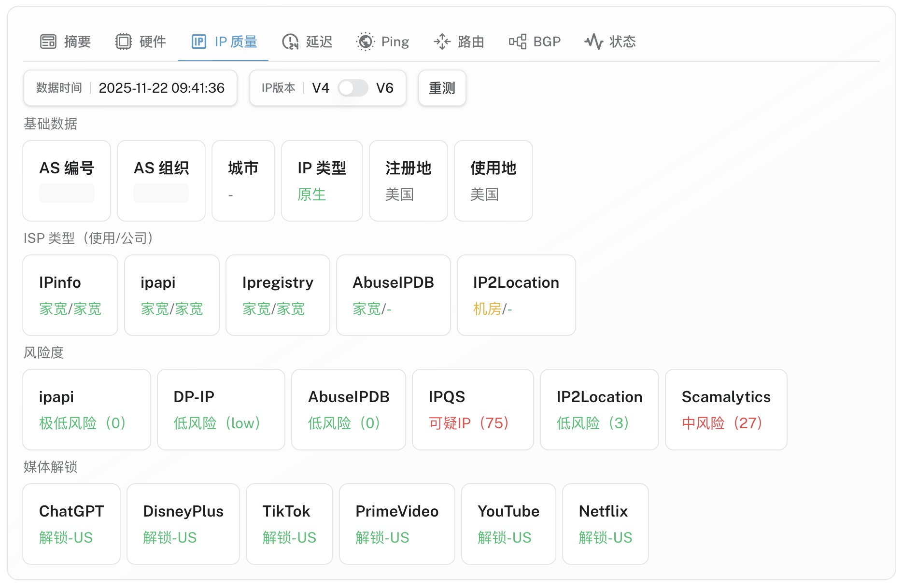Click the 硬件 hardware chip icon
The image size is (903, 588).
tap(123, 42)
